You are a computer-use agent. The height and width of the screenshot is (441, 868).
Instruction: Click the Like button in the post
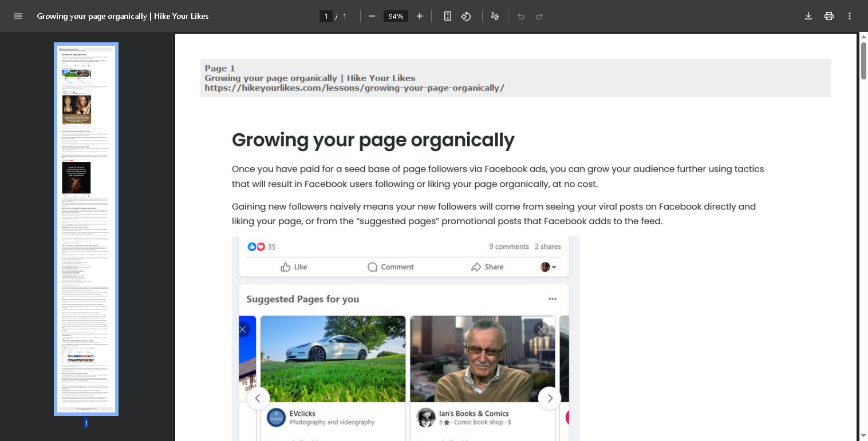point(294,267)
